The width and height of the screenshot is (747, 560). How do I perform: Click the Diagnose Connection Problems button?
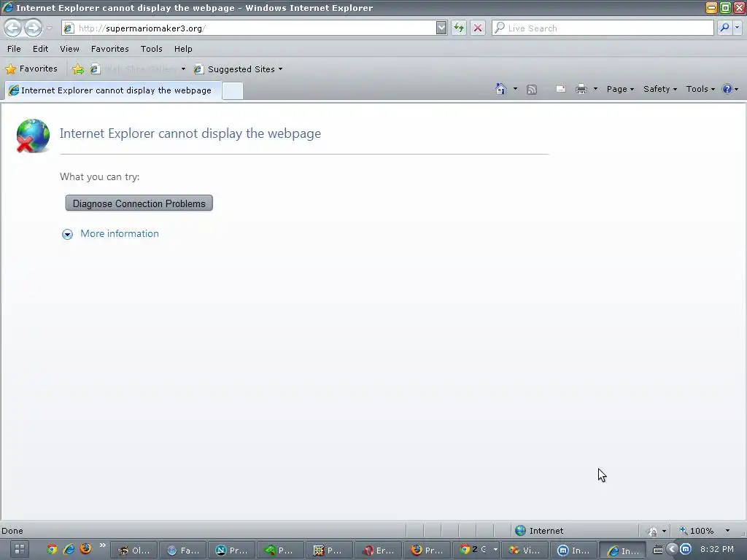click(139, 203)
